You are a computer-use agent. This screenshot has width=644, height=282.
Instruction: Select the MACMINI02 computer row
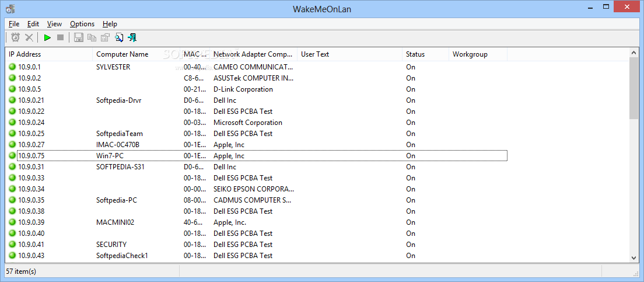pyautogui.click(x=256, y=222)
